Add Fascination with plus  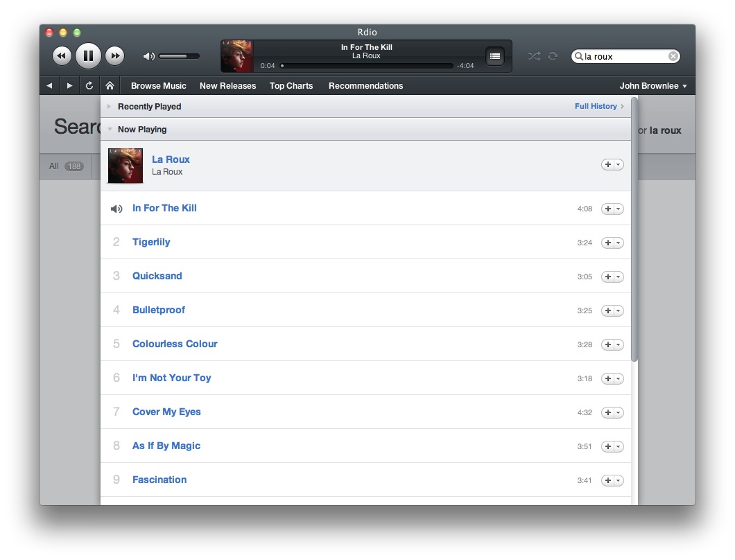tap(607, 481)
